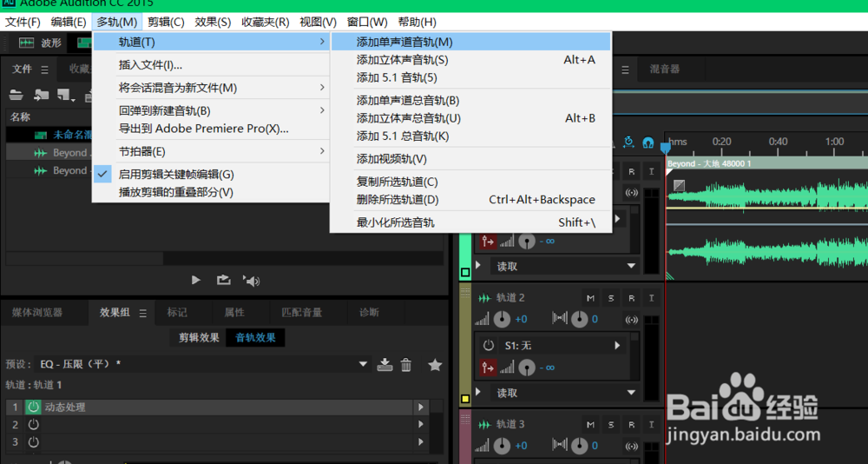Mute 轨道 2 with M button

point(590,298)
